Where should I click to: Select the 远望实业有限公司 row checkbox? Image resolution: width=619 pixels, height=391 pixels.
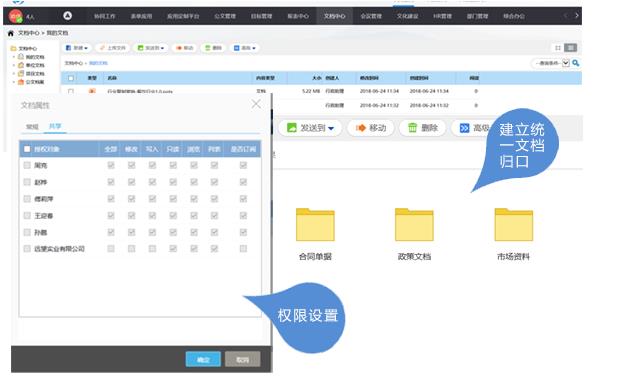(x=27, y=248)
